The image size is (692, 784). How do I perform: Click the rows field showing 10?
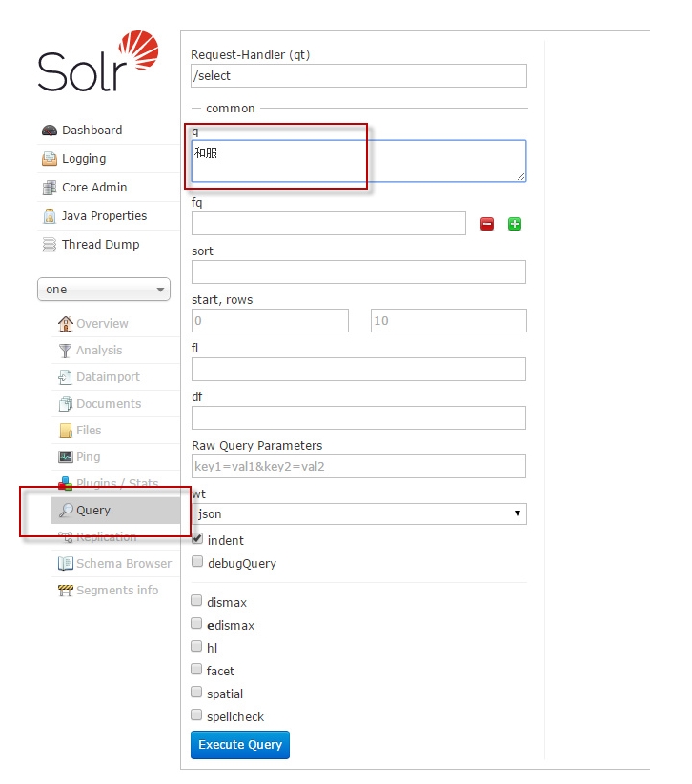449,320
